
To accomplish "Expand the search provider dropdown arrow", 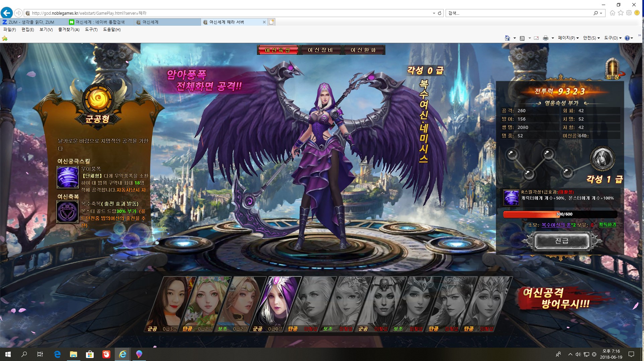I will 601,13.
